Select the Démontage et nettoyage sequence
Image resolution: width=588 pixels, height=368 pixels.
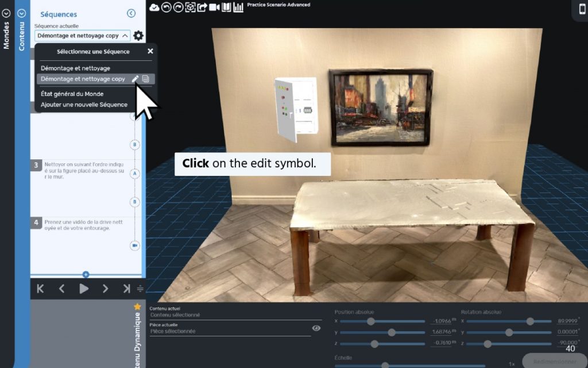coord(75,68)
